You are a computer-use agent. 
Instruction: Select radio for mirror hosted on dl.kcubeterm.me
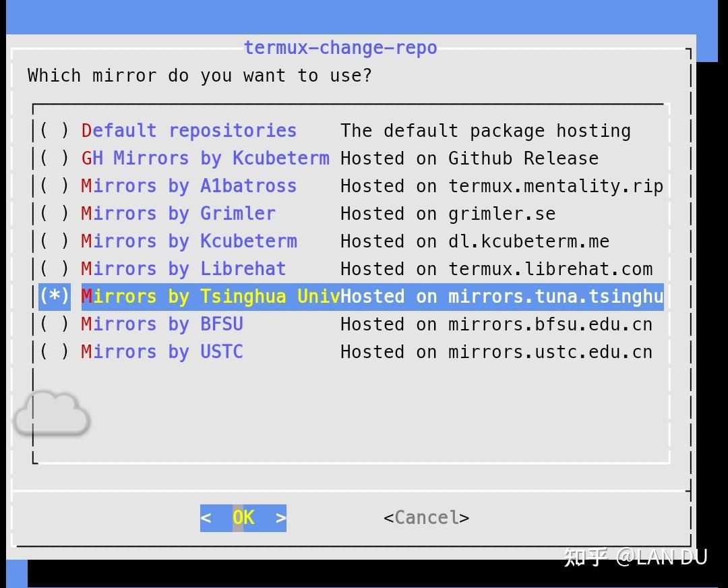point(55,241)
